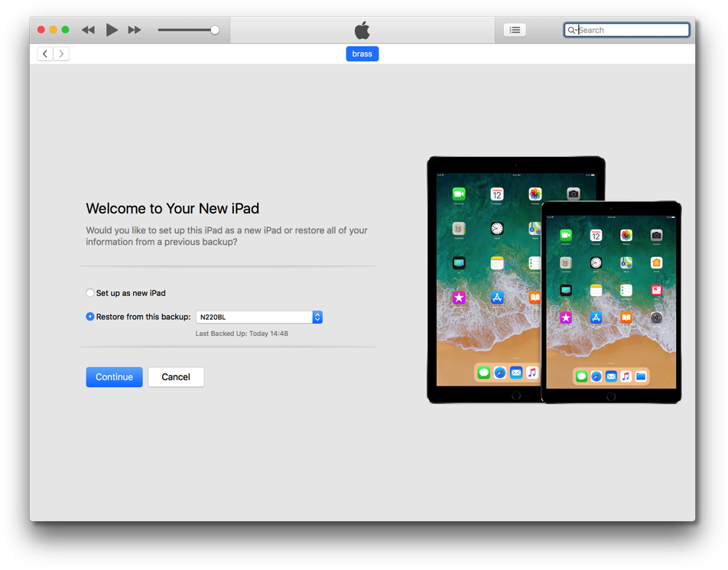Skip ahead with the fast-forward button

point(135,30)
